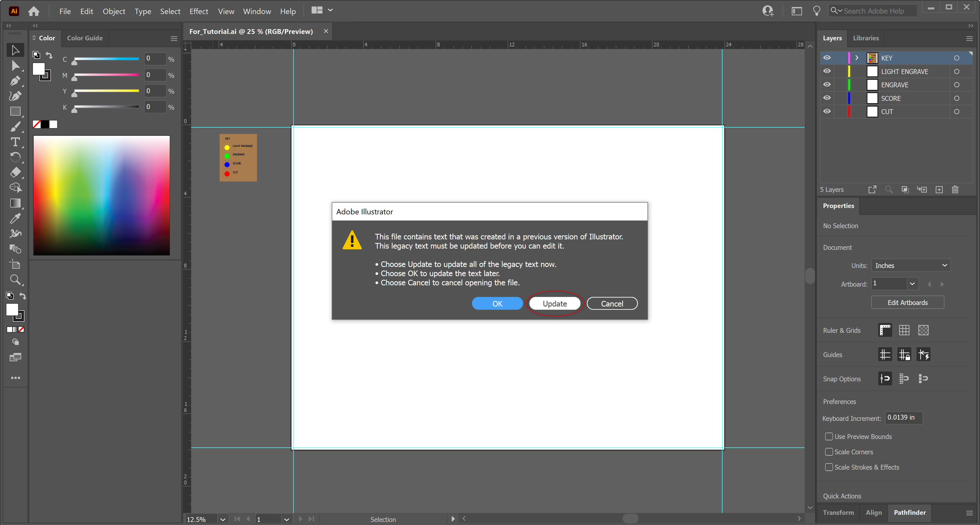The height and width of the screenshot is (525, 980).
Task: Click the Discover lightbulb icon
Action: tap(816, 11)
